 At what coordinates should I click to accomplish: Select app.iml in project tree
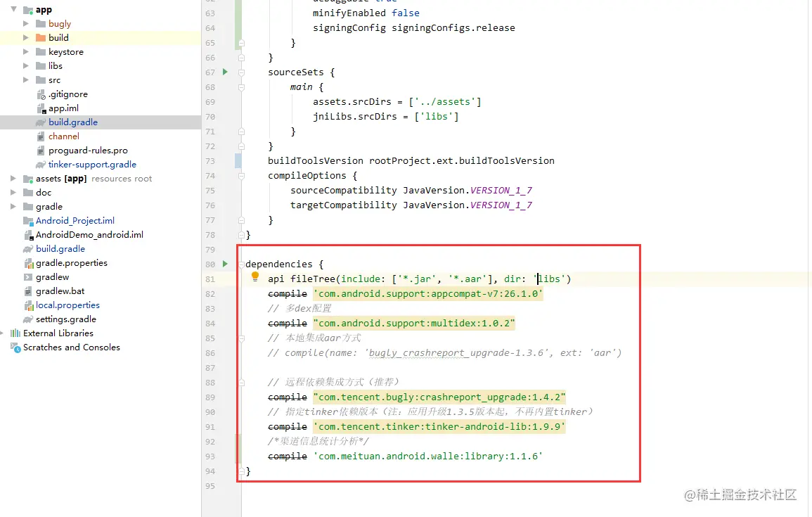pyautogui.click(x=64, y=108)
